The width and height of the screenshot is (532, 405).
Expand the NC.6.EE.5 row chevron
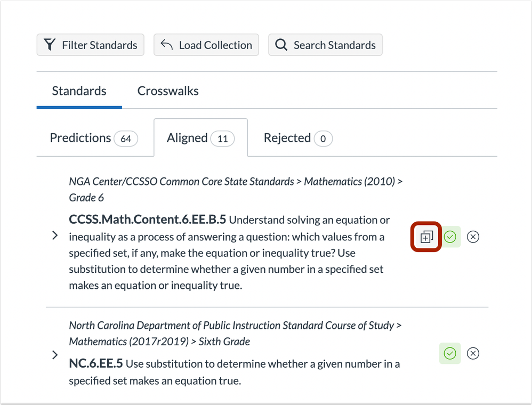tap(55, 355)
